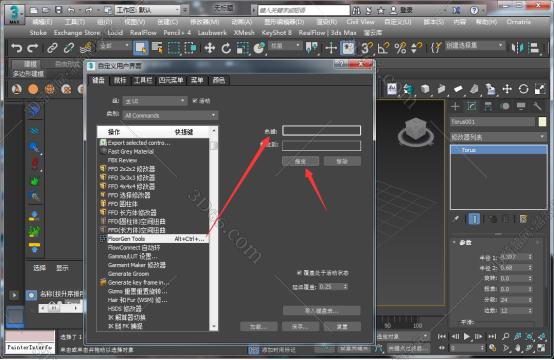Open Select by Name tool

(x=157, y=48)
